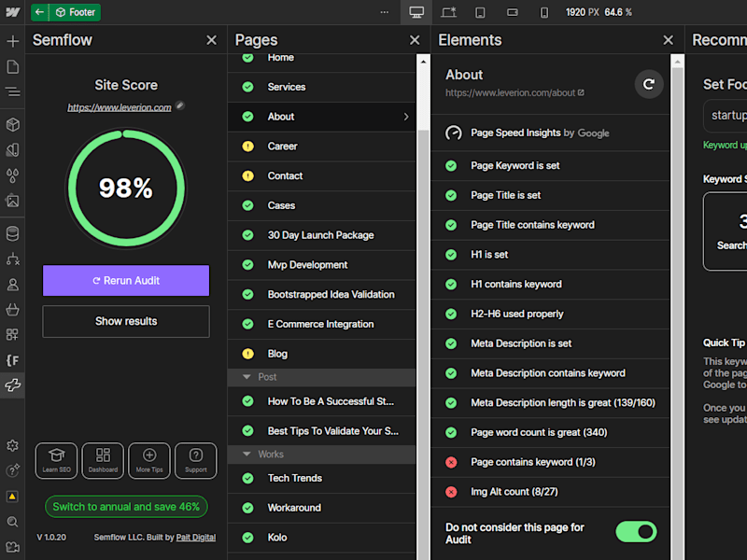Switch to desktop breakpoint view
Image resolution: width=747 pixels, height=560 pixels.
tap(416, 12)
